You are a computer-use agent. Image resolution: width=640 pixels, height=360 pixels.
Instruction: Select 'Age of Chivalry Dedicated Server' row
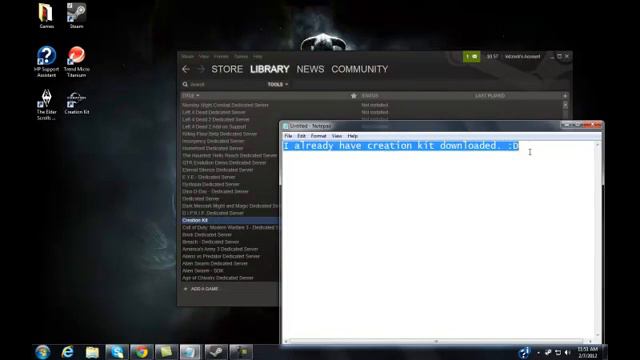coord(230,278)
